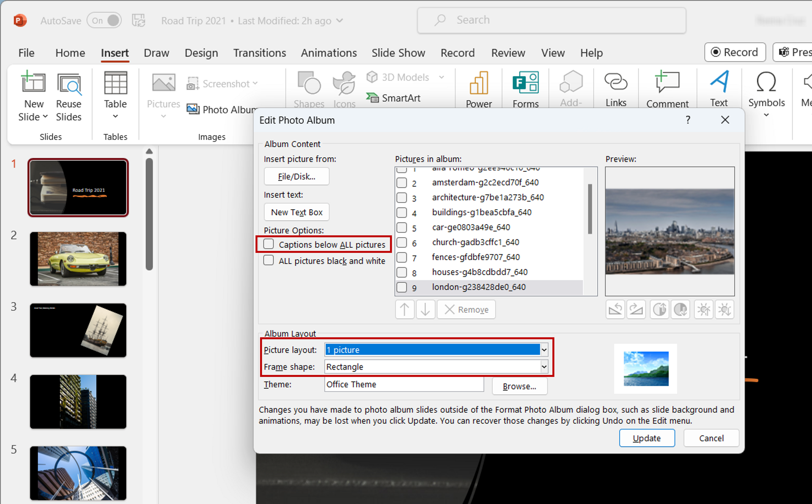
Task: Select slide 2 thumbnail with yellow car
Action: pos(78,259)
